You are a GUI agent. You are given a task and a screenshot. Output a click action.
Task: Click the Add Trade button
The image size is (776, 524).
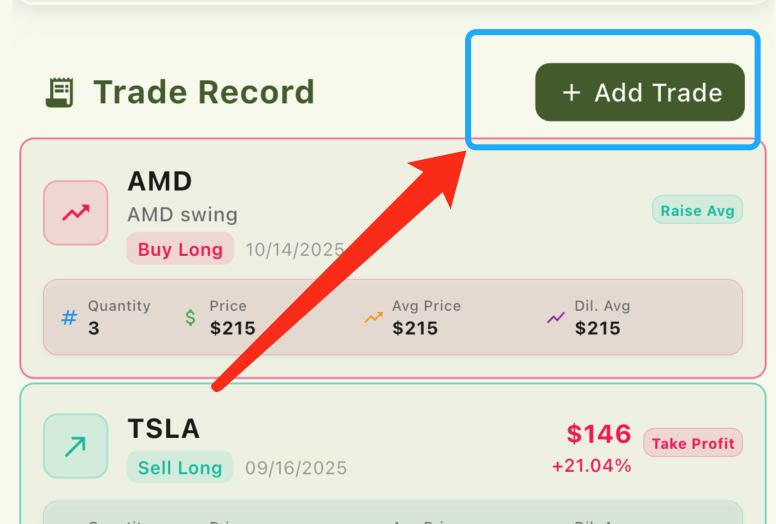click(x=640, y=92)
